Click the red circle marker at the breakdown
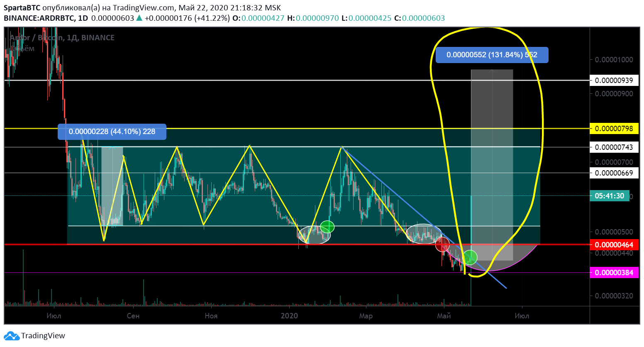 tap(442, 244)
